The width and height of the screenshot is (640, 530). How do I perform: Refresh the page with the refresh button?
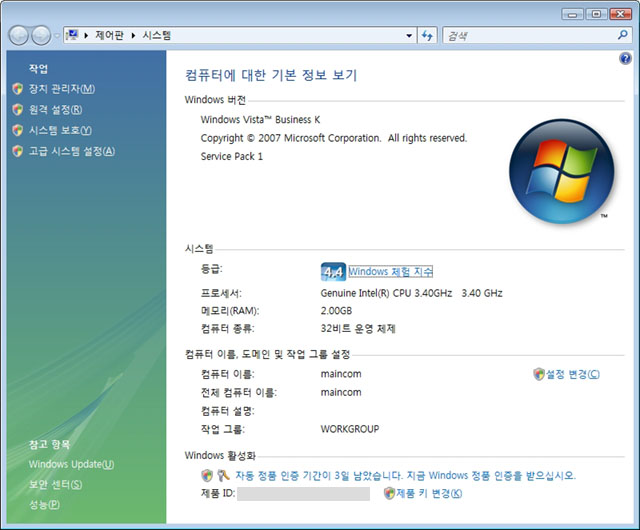point(427,36)
